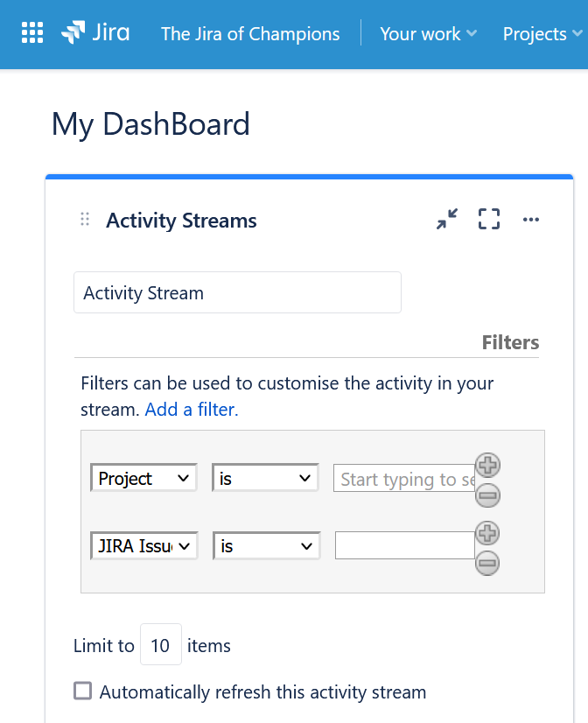This screenshot has height=723, width=588.
Task: Click the Activity Stream title field
Action: coord(237,292)
